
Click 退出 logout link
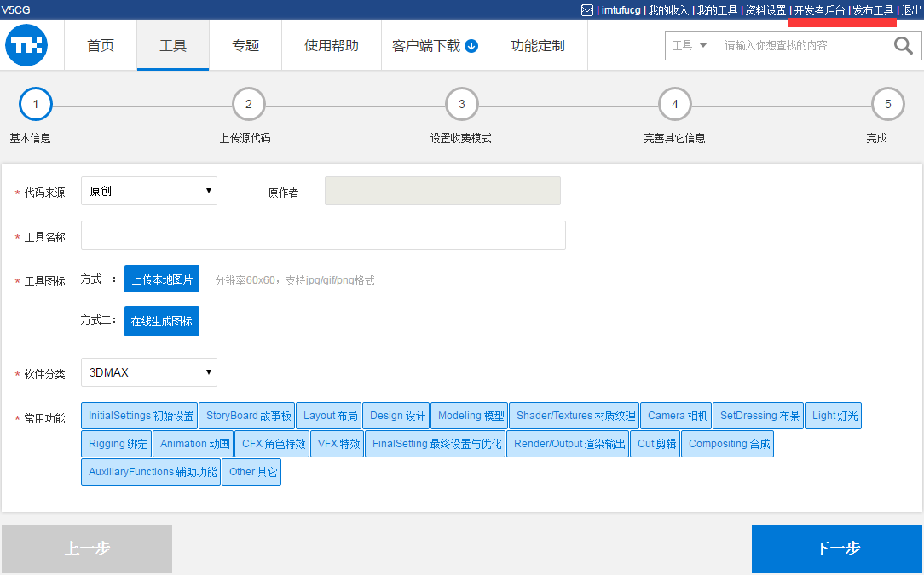point(911,10)
